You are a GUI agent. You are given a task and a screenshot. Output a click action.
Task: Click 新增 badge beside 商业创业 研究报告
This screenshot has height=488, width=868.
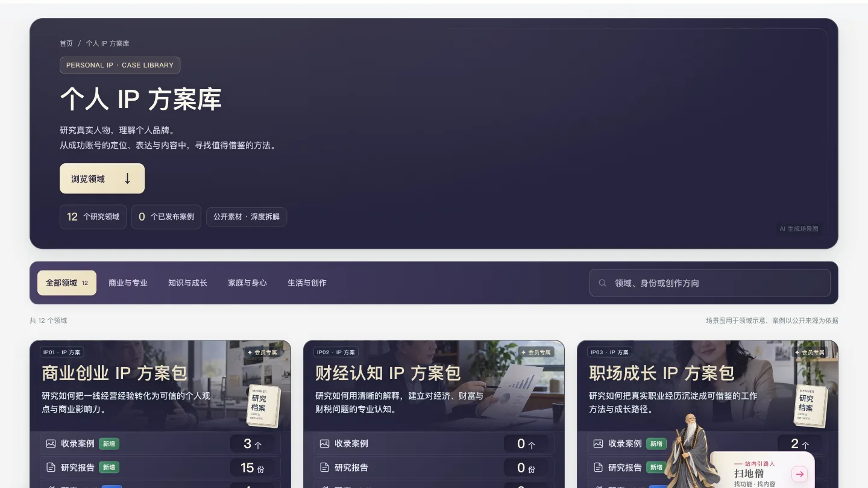tap(109, 468)
